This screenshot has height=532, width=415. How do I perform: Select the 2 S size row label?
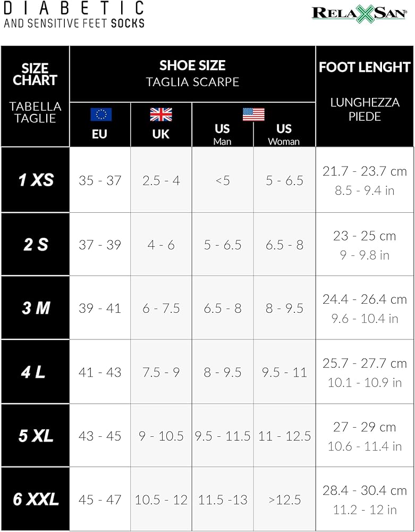click(x=36, y=244)
